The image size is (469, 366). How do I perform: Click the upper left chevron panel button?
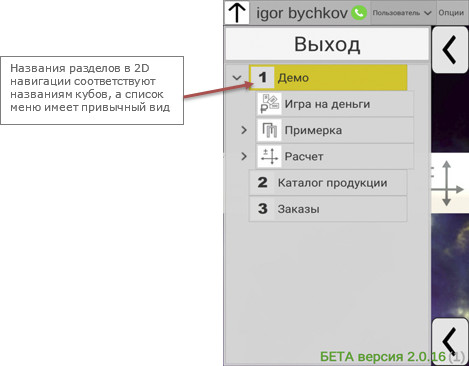point(450,50)
